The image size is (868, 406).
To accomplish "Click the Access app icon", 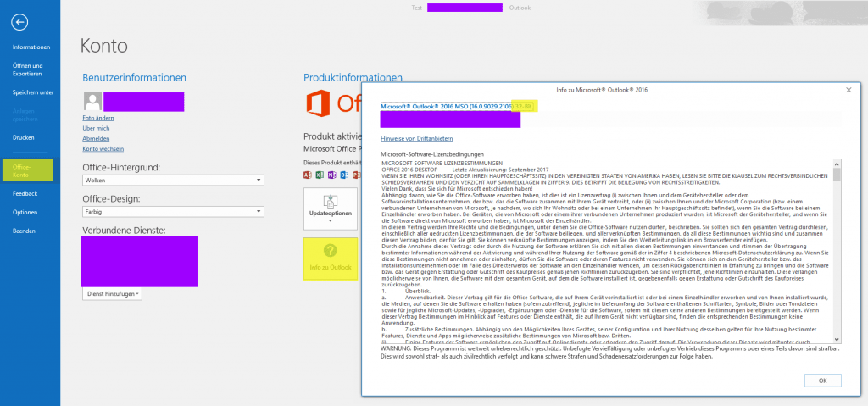I will click(x=308, y=175).
